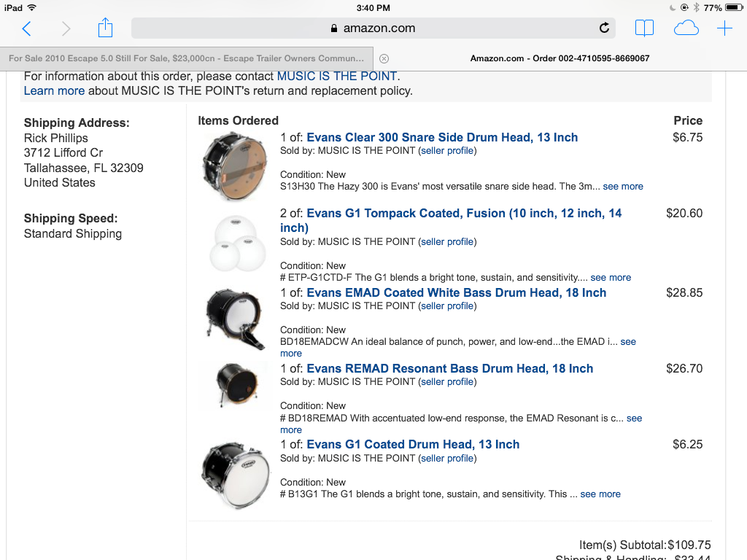Image resolution: width=747 pixels, height=560 pixels.
Task: Expand B13G1 description with see more
Action: coord(600,494)
